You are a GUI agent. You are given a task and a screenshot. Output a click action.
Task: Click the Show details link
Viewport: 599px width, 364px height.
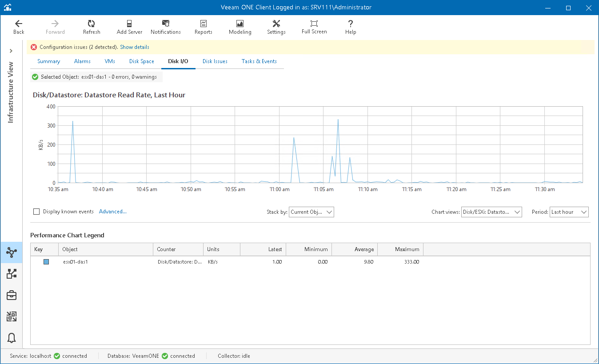[x=135, y=47]
